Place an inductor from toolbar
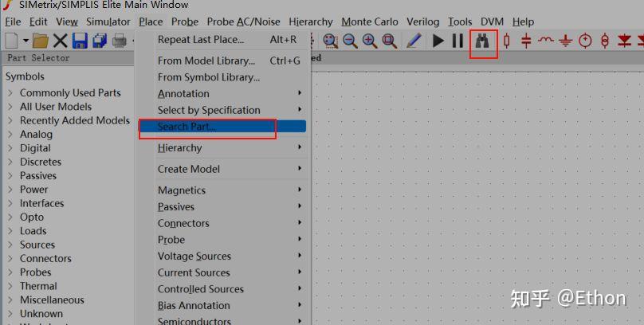 click(x=546, y=40)
